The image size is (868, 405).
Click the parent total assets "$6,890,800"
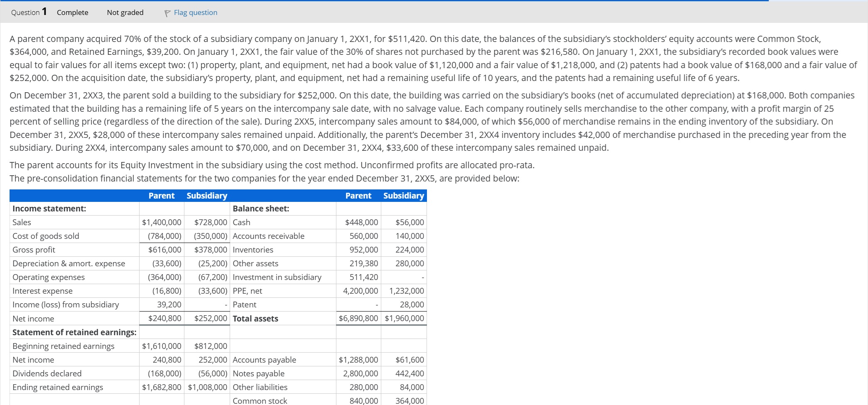point(358,319)
